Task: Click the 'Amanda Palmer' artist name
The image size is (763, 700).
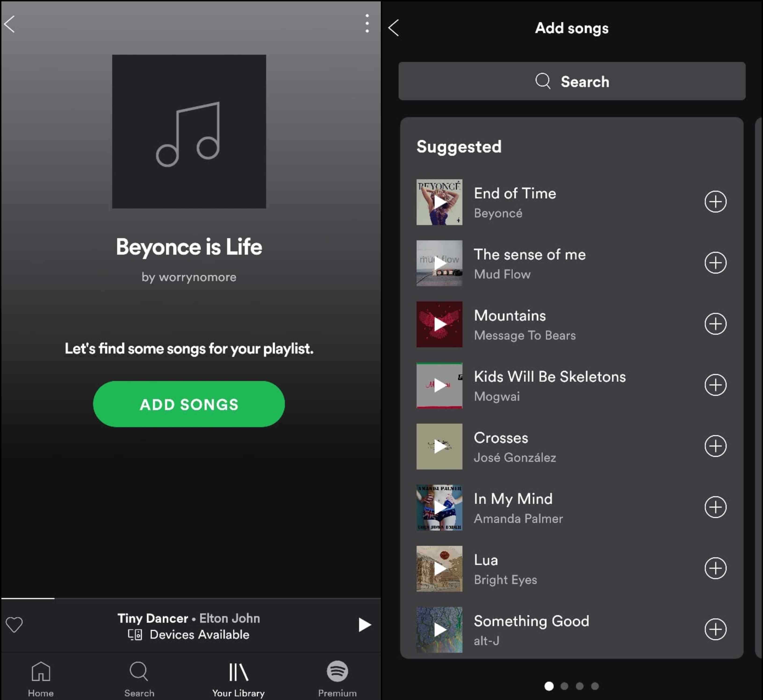Action: click(518, 519)
